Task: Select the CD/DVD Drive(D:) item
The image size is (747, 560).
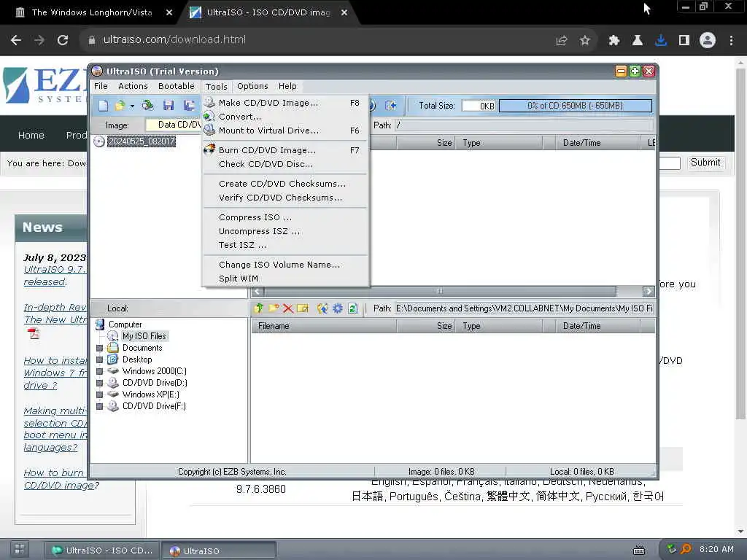Action: (x=155, y=383)
